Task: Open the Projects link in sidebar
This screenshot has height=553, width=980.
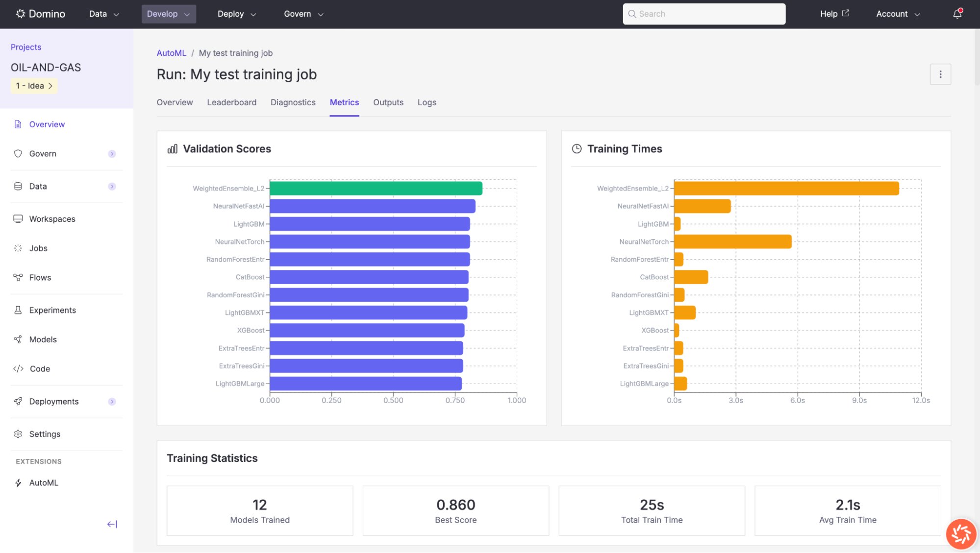Action: click(26, 47)
